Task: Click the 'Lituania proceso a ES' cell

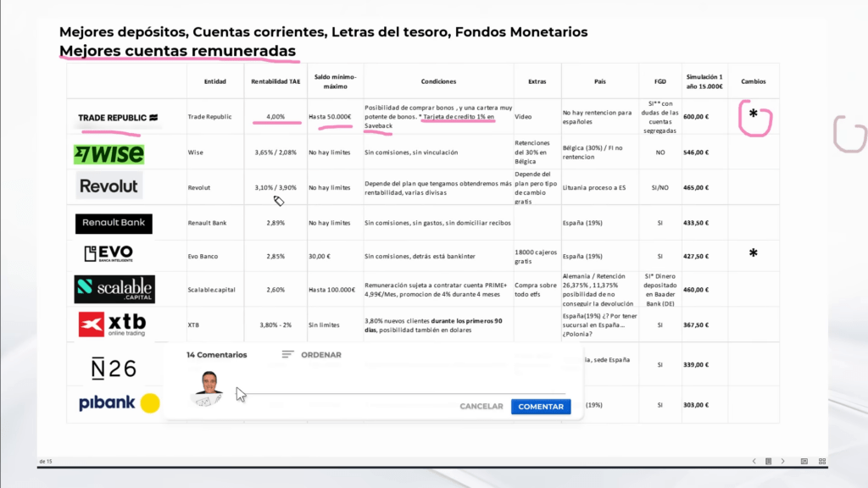Action: (x=594, y=187)
